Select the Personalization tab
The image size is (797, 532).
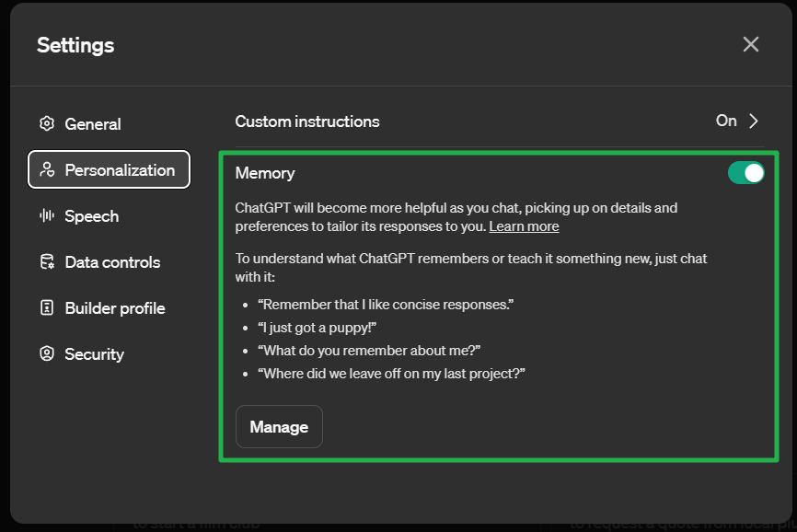coord(109,169)
